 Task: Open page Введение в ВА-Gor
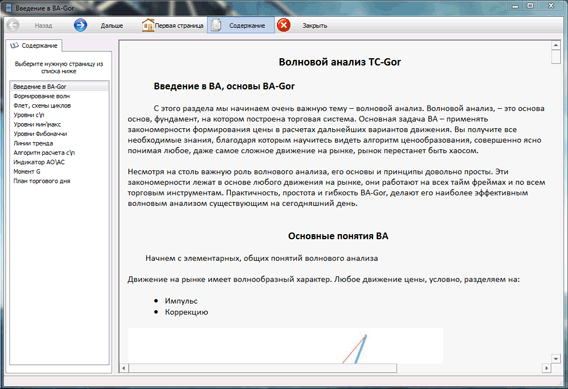(x=59, y=87)
